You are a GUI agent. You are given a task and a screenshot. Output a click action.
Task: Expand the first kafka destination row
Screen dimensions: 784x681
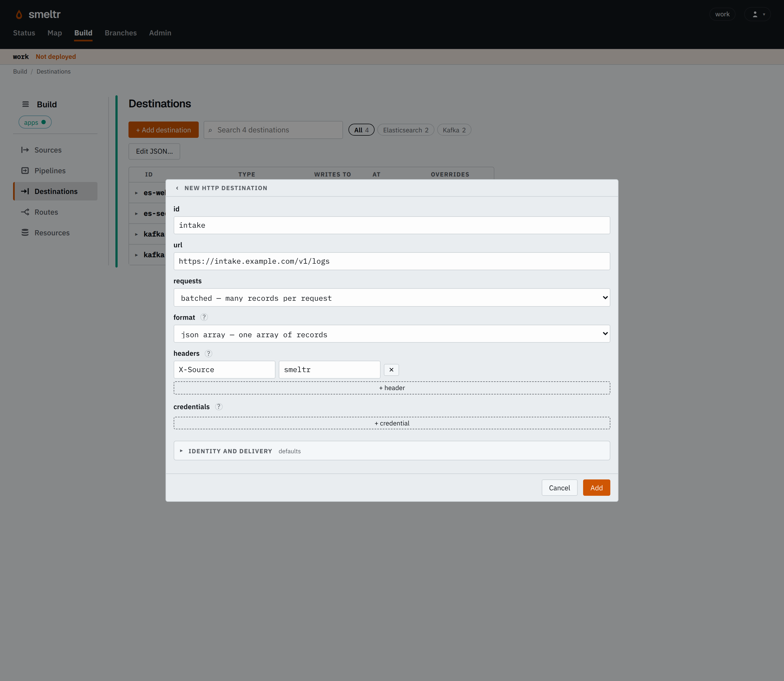[136, 235]
